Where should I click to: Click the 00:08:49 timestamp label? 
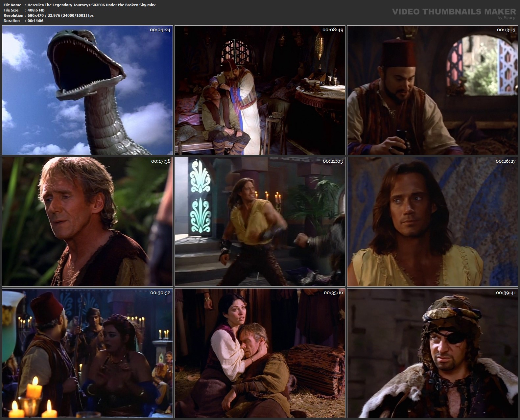pyautogui.click(x=333, y=30)
